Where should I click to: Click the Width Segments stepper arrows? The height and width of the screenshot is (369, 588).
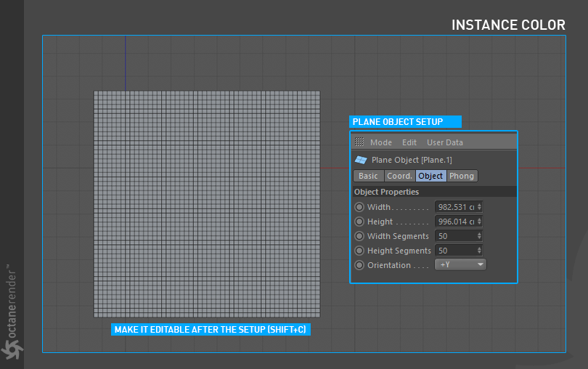(x=479, y=237)
